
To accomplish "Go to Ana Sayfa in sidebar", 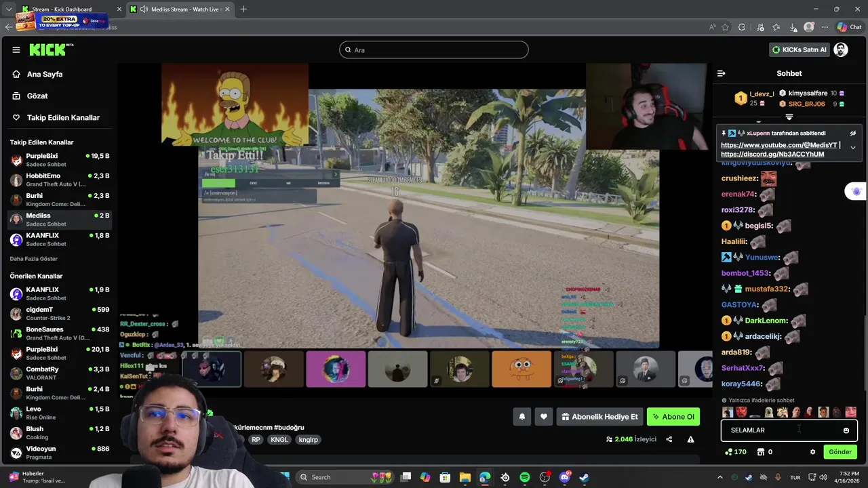I will pos(45,75).
